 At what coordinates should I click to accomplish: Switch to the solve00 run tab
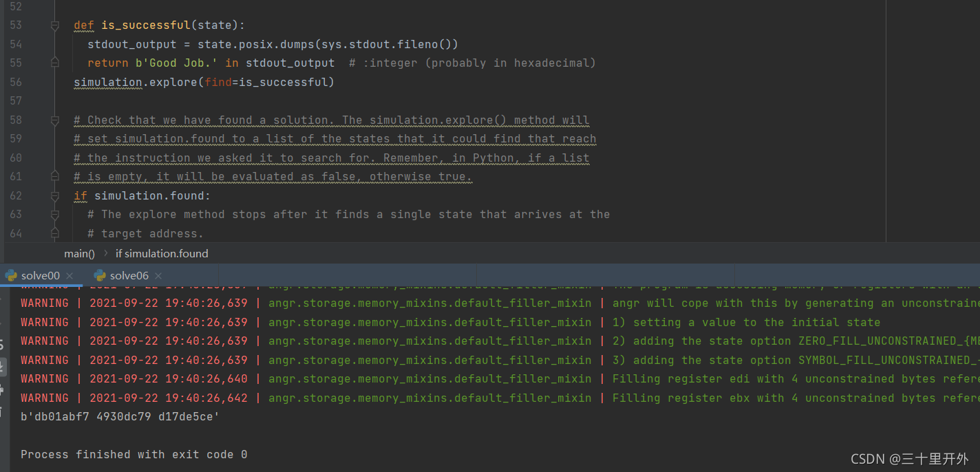click(x=41, y=275)
